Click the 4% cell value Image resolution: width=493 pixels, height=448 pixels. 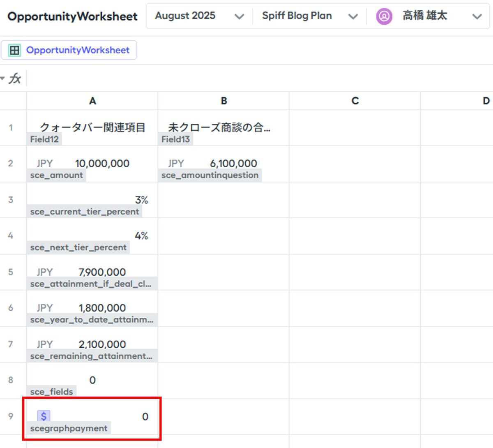click(141, 236)
